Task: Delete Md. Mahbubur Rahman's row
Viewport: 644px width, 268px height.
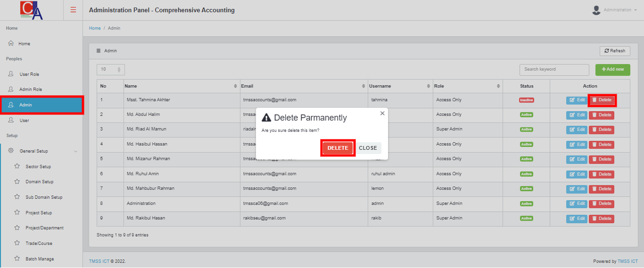Action: pyautogui.click(x=602, y=189)
